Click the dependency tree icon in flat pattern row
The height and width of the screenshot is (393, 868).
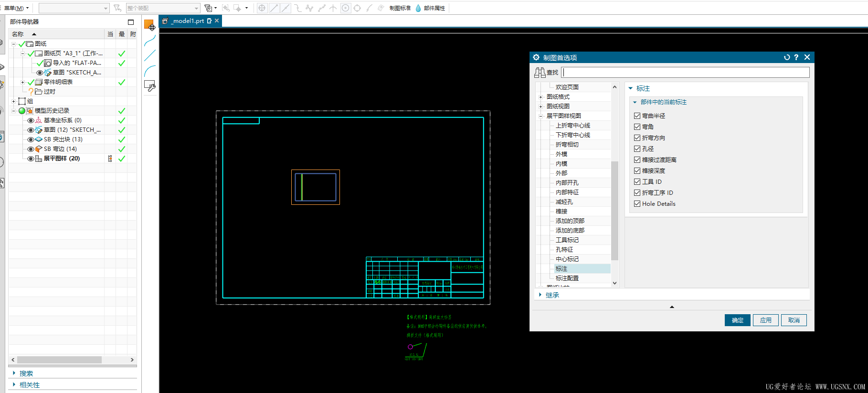(110, 159)
